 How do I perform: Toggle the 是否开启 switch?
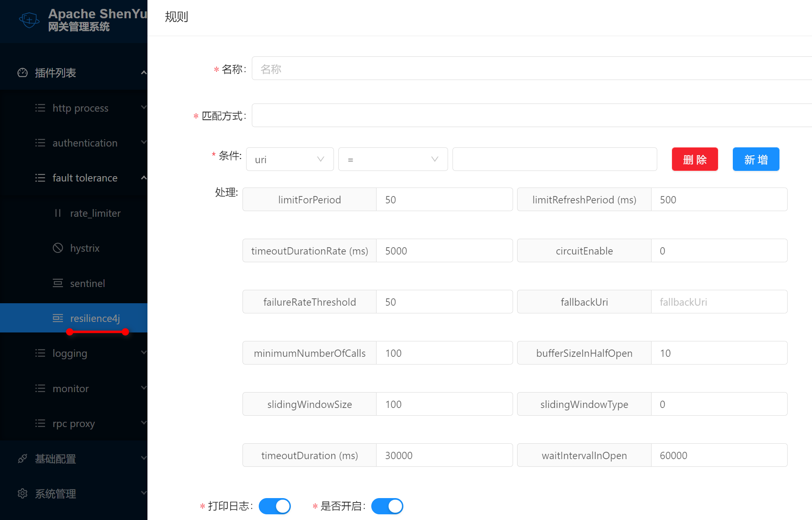[x=387, y=506]
